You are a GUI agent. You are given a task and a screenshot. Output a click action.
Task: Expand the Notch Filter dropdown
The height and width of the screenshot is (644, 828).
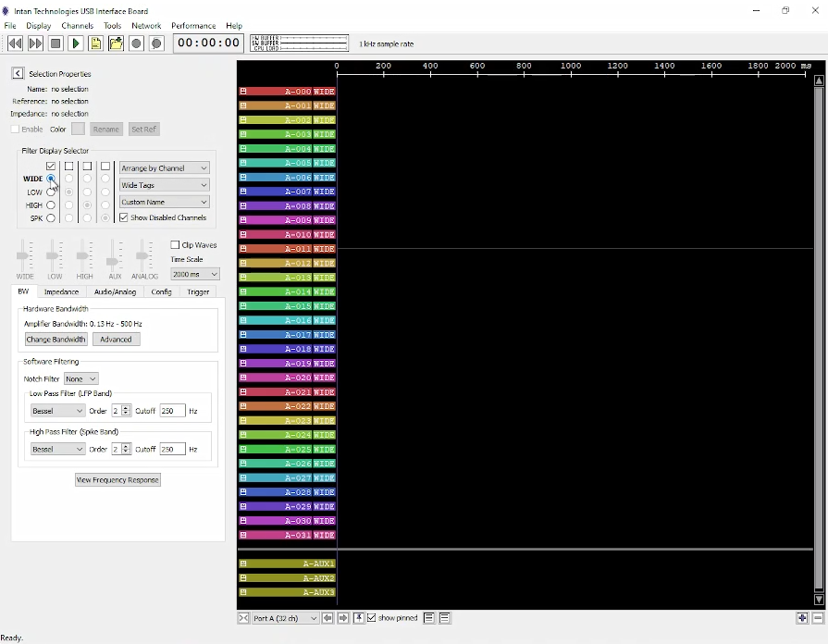[80, 379]
